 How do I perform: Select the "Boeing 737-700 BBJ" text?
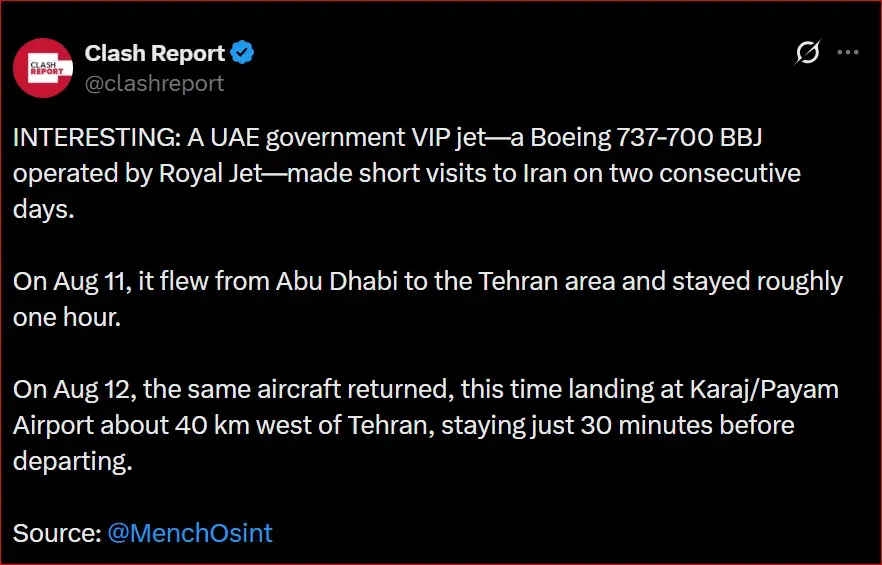646,137
